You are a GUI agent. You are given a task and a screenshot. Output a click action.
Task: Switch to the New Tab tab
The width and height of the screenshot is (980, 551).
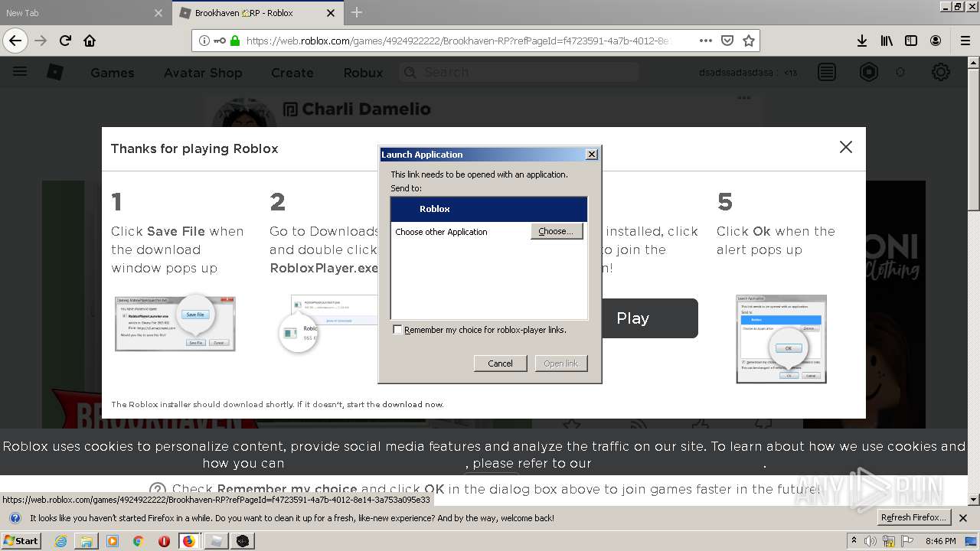click(84, 13)
